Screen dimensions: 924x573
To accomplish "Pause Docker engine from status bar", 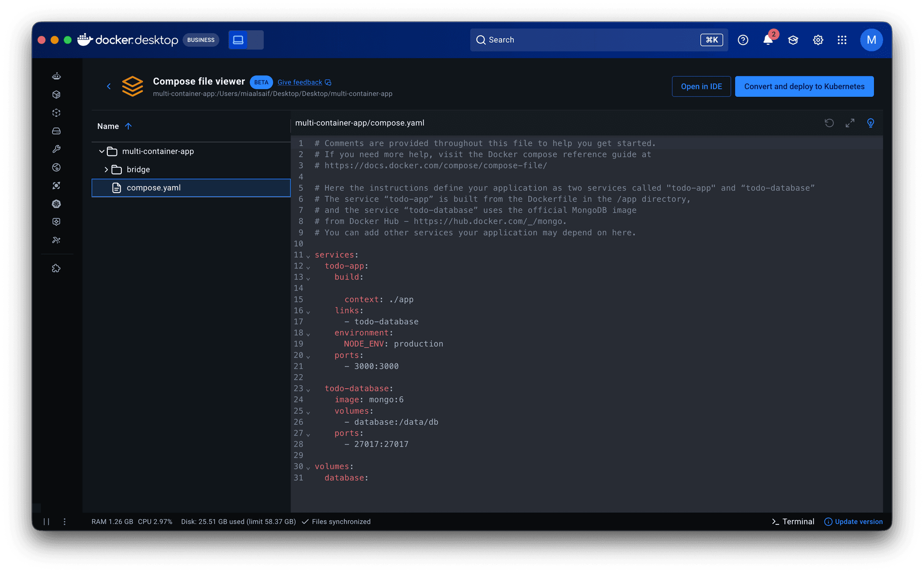I will tap(47, 522).
